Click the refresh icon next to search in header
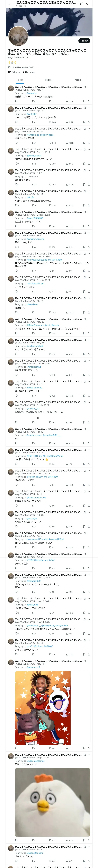Image resolution: width=98 pixels, height=868 pixels. pos(81,4)
